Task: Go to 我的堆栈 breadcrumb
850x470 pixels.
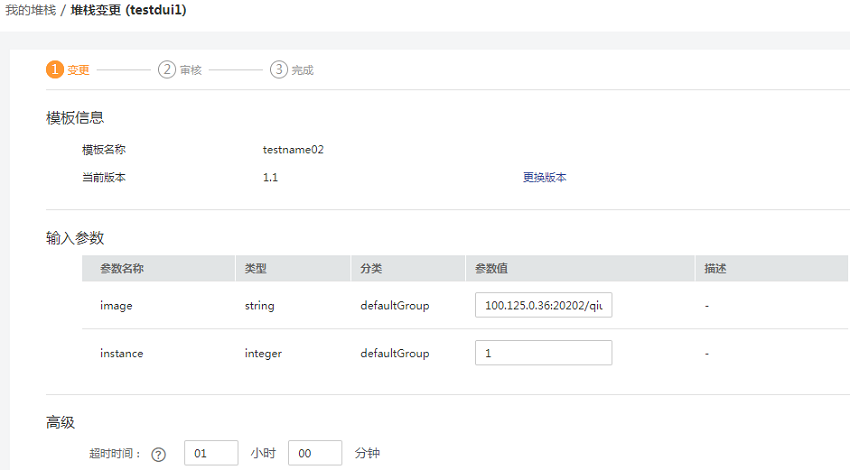Action: 30,10
